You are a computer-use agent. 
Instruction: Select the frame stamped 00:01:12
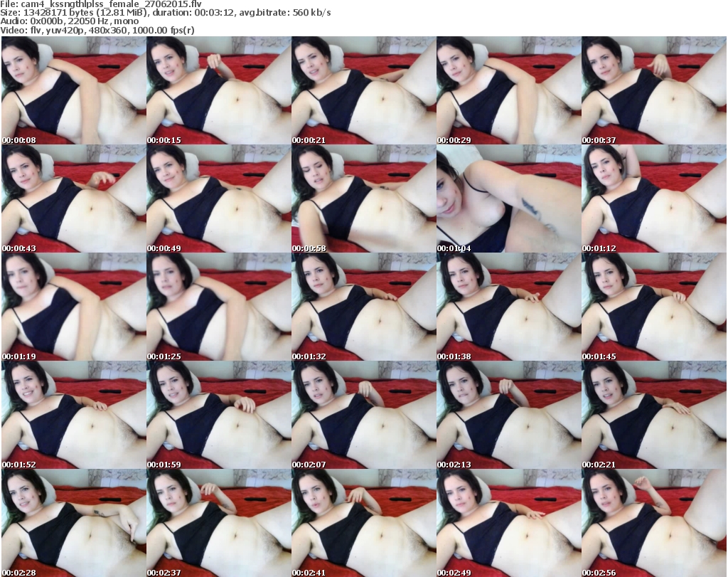[654, 198]
